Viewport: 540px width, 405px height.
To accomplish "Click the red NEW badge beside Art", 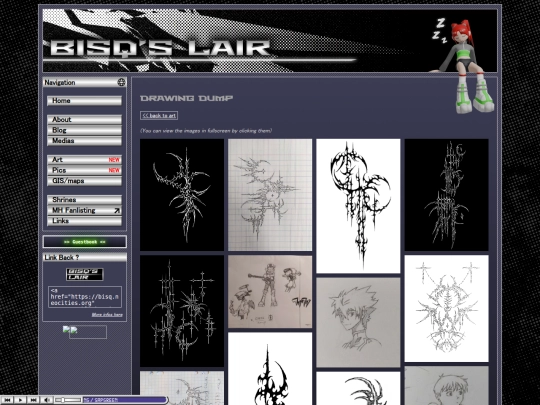I will pyautogui.click(x=114, y=160).
